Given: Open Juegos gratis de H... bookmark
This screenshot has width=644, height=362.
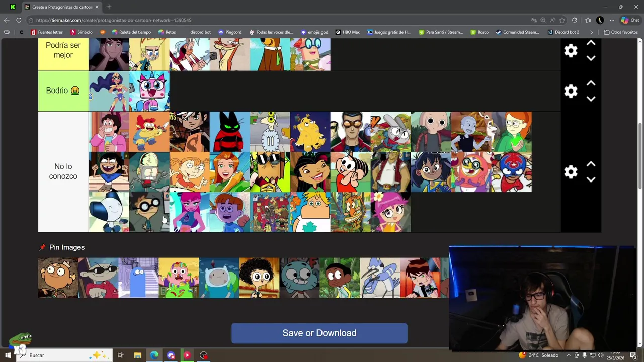Looking at the screenshot, I should (x=389, y=32).
